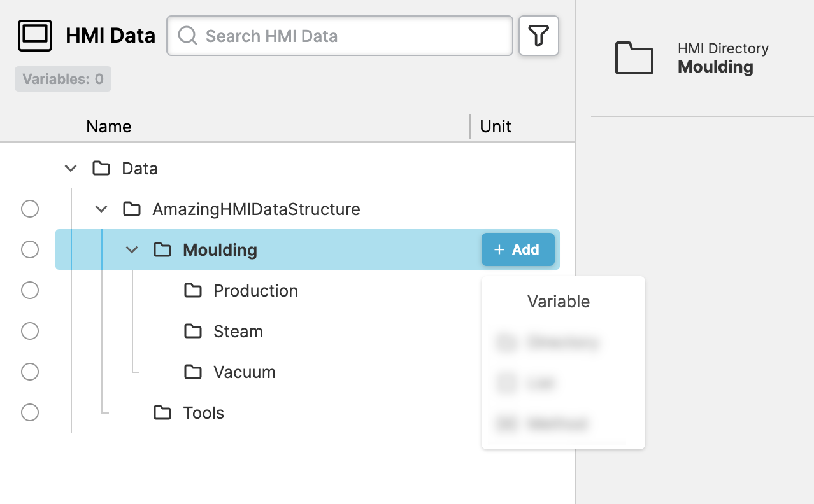Select the radio button for Steam row

click(30, 331)
